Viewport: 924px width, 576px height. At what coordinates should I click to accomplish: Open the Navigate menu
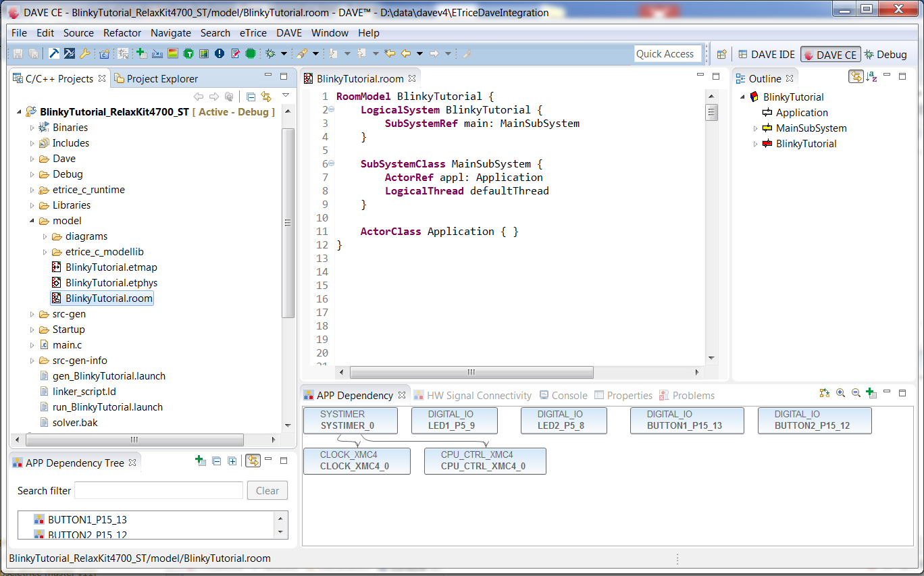pos(170,32)
